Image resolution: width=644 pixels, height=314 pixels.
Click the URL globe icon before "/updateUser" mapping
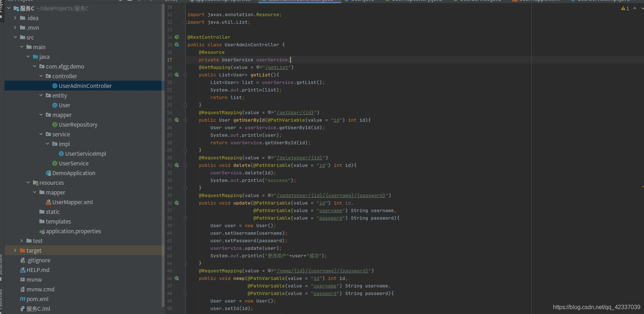tap(271, 195)
